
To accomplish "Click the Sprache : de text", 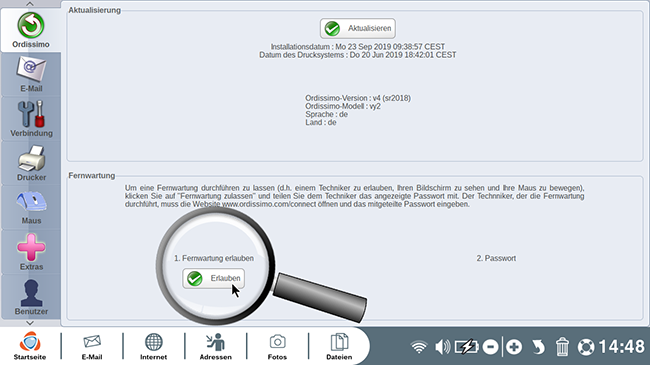I will pyautogui.click(x=326, y=114).
